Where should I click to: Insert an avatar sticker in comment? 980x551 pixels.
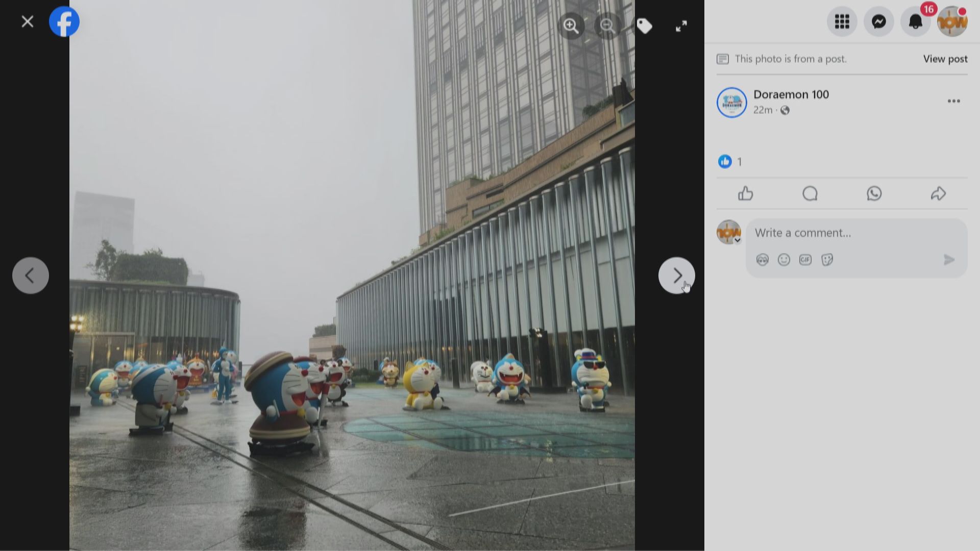coord(763,260)
